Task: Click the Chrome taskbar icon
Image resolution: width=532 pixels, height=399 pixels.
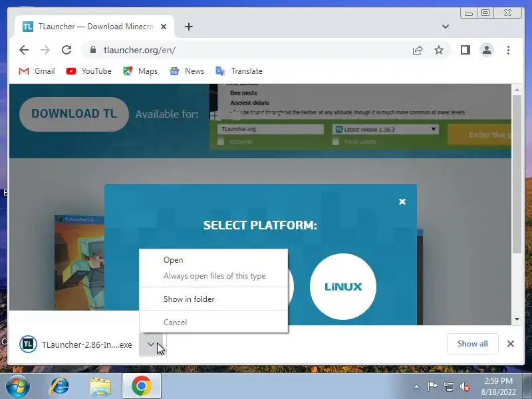Action: tap(142, 386)
